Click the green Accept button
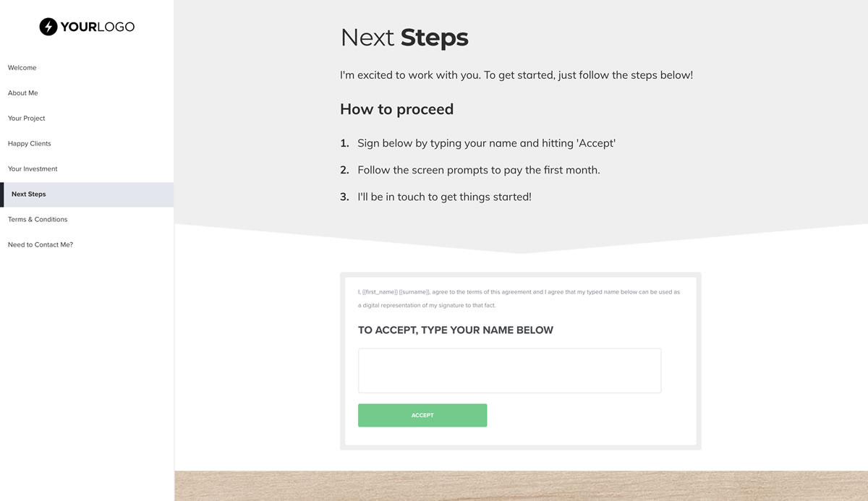The height and width of the screenshot is (501, 868). (x=422, y=416)
